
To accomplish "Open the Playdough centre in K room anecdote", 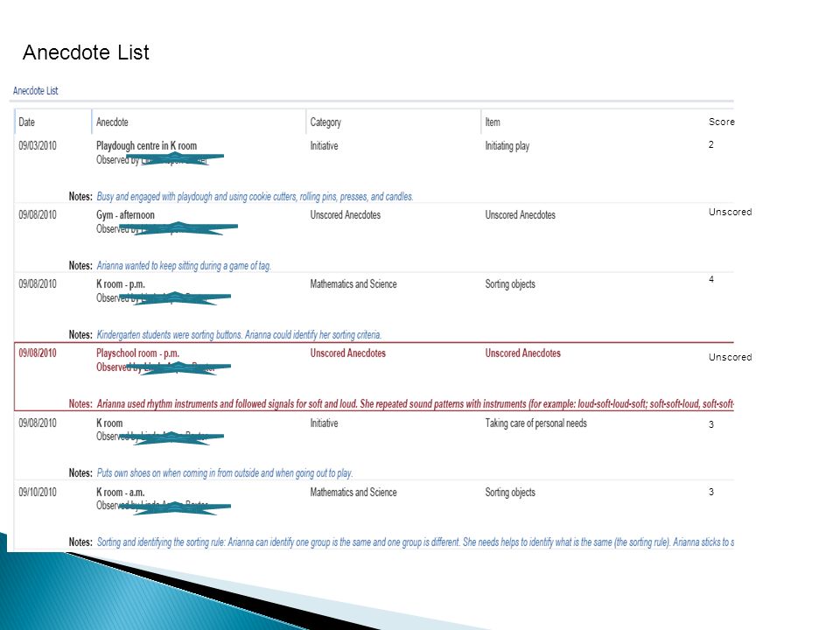I will (146, 146).
